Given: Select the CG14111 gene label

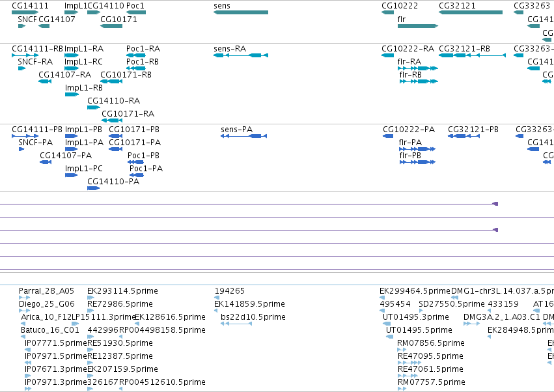Looking at the screenshot, I should pyautogui.click(x=30, y=6).
